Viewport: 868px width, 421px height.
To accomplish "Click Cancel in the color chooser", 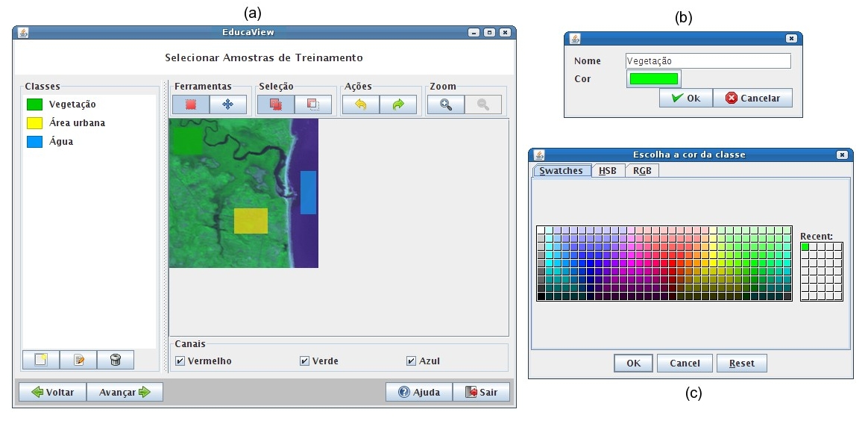I will coord(685,364).
